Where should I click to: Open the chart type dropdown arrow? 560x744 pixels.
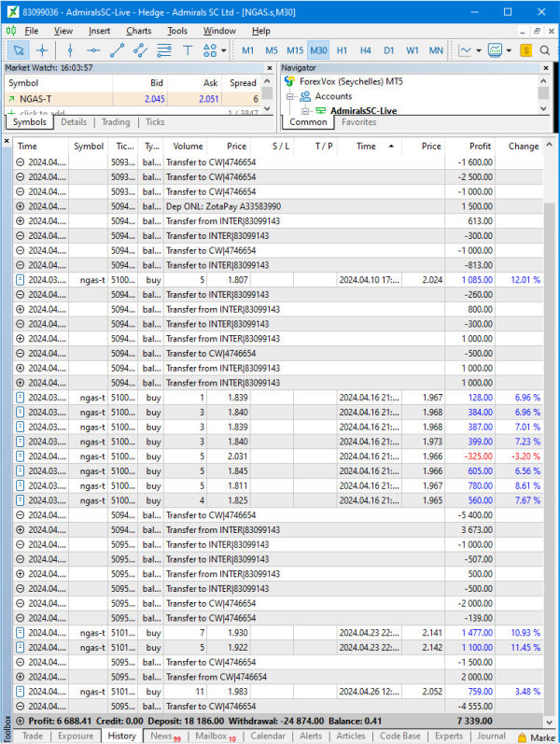click(x=479, y=50)
